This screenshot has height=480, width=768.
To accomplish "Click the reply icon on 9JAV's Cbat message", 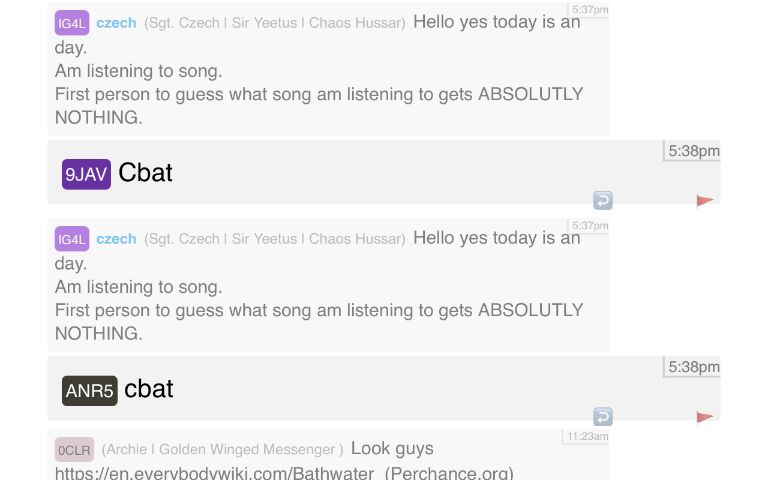I will tap(602, 200).
